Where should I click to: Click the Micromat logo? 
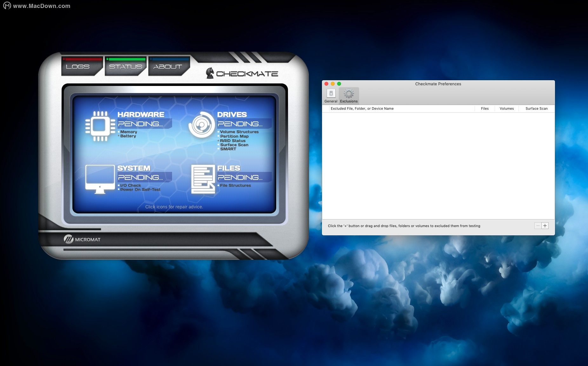click(68, 239)
